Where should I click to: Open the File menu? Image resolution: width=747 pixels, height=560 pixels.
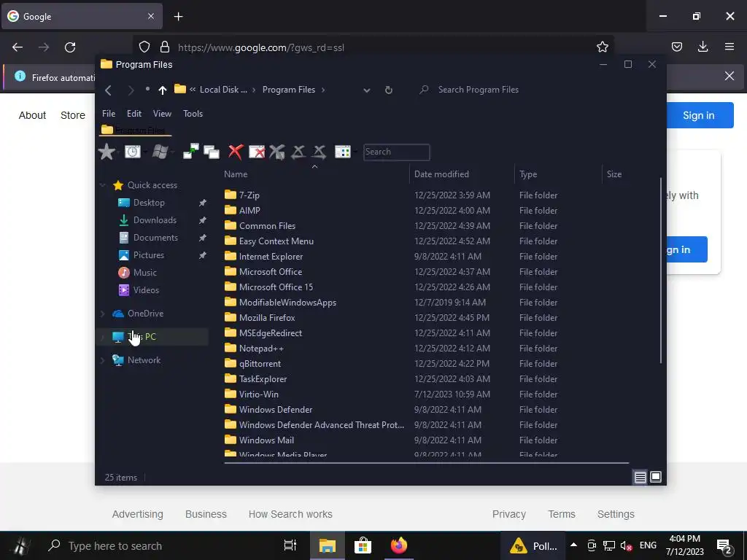[109, 114]
